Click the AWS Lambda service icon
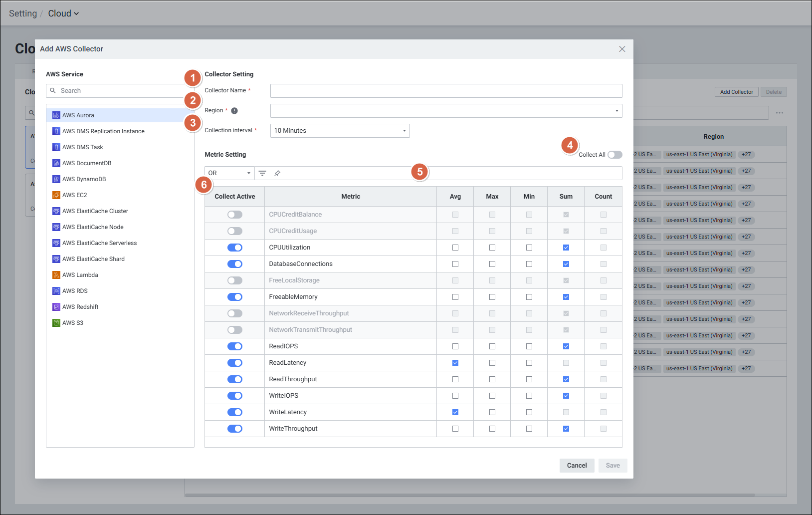The height and width of the screenshot is (515, 812). point(56,275)
